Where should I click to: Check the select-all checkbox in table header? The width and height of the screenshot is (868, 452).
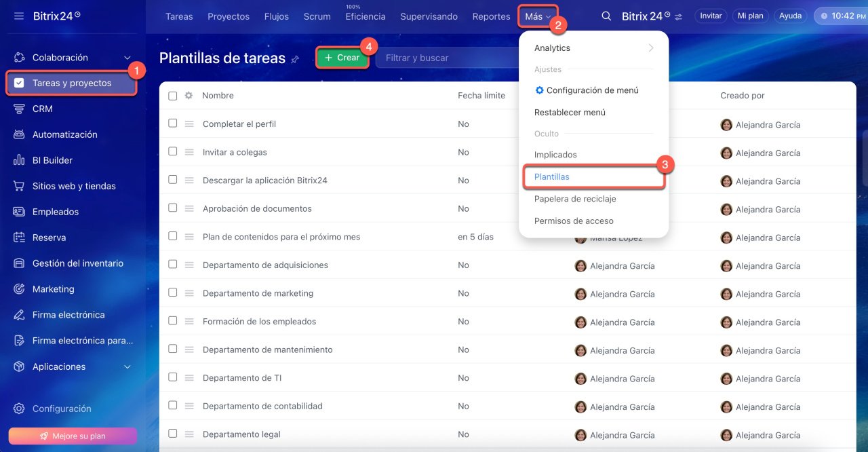(x=173, y=96)
